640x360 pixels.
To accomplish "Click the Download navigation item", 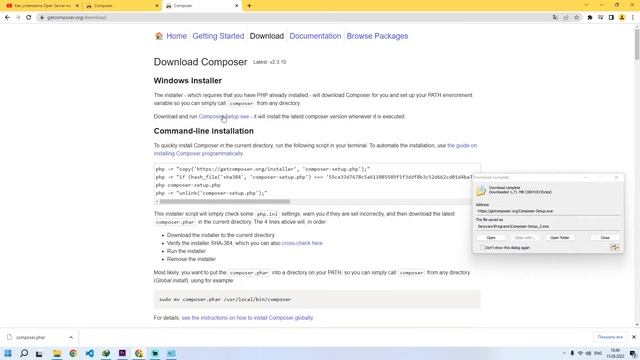I will [267, 36].
